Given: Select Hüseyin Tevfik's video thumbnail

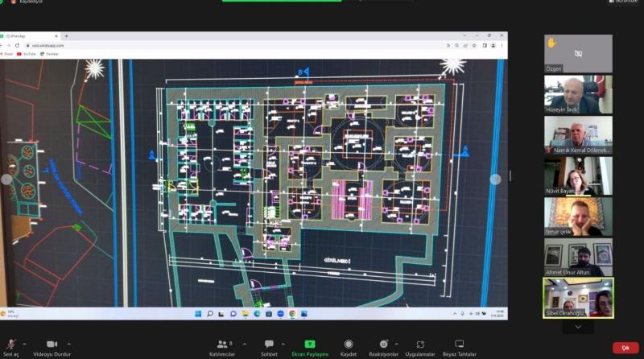Looking at the screenshot, I should click(578, 94).
